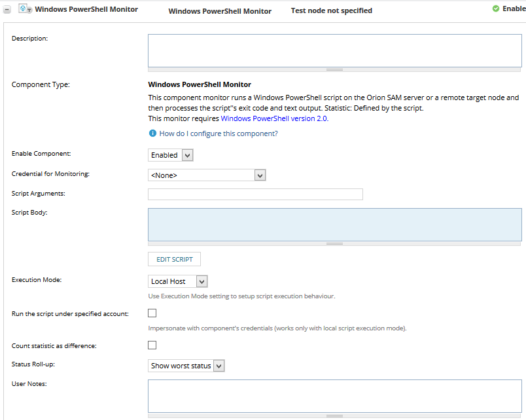Check Count statistic as difference
The height and width of the screenshot is (420, 526).
(x=152, y=345)
